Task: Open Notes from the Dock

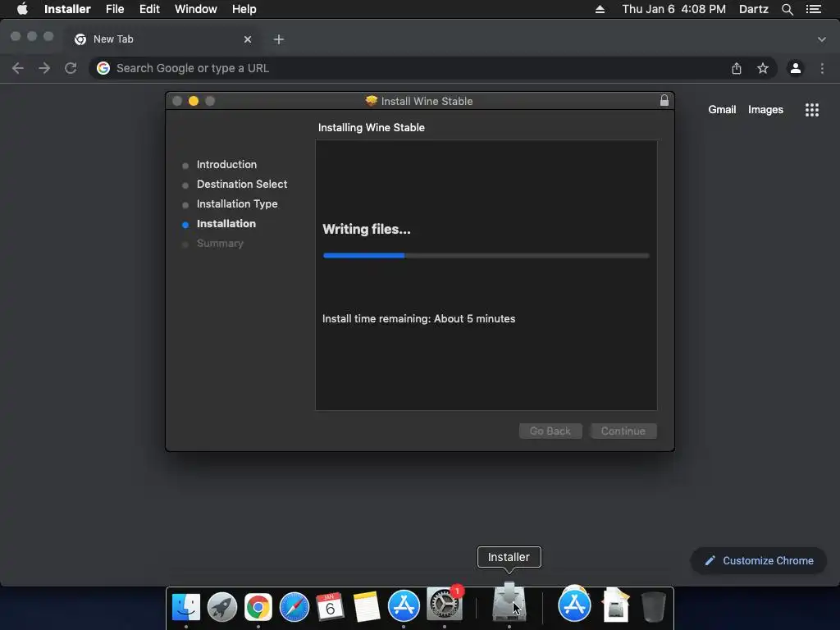Action: (367, 607)
